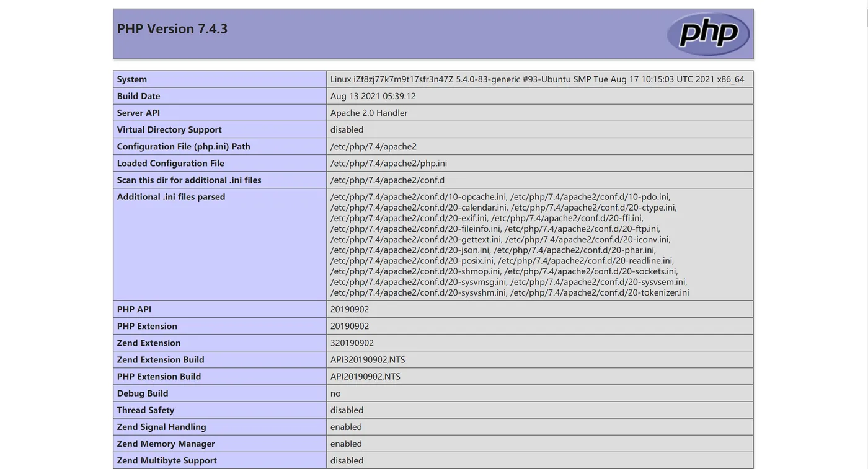Select the Zend Signal Handling "enabled" value
Viewport: 868px width, 469px height.
coord(346,426)
